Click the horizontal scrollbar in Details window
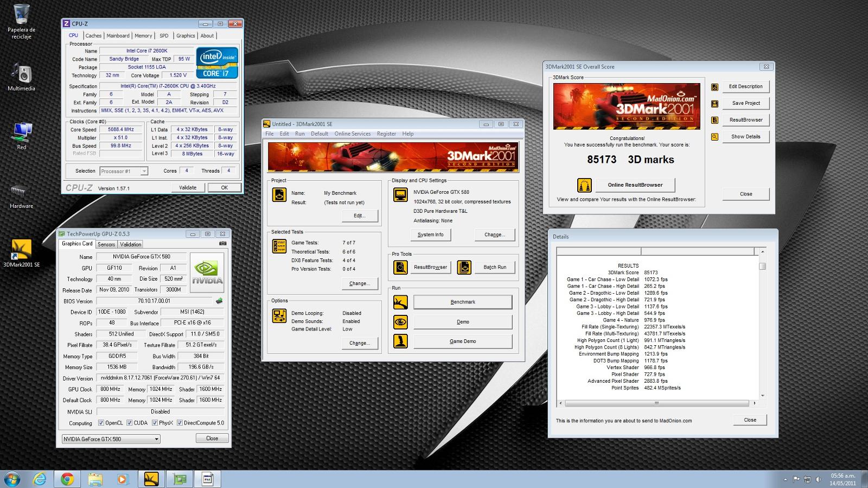This screenshot has height=488, width=868. coord(656,403)
